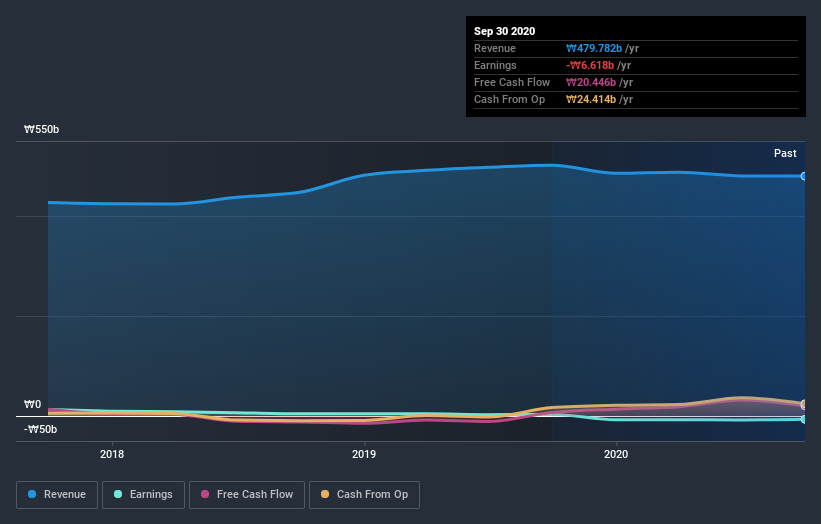Viewport: 821px width, 524px height.
Task: Click the ₩550b y-axis label
Action: point(41,129)
